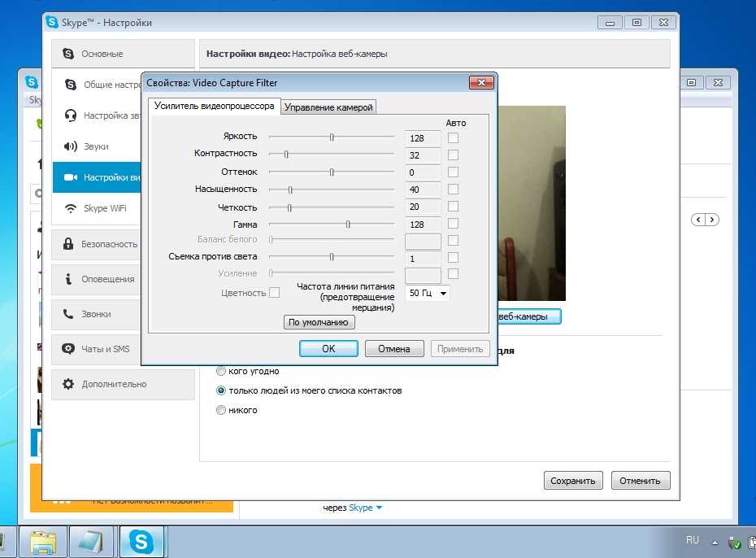The height and width of the screenshot is (558, 756).
Task: Click the Сохранить button
Action: click(574, 481)
